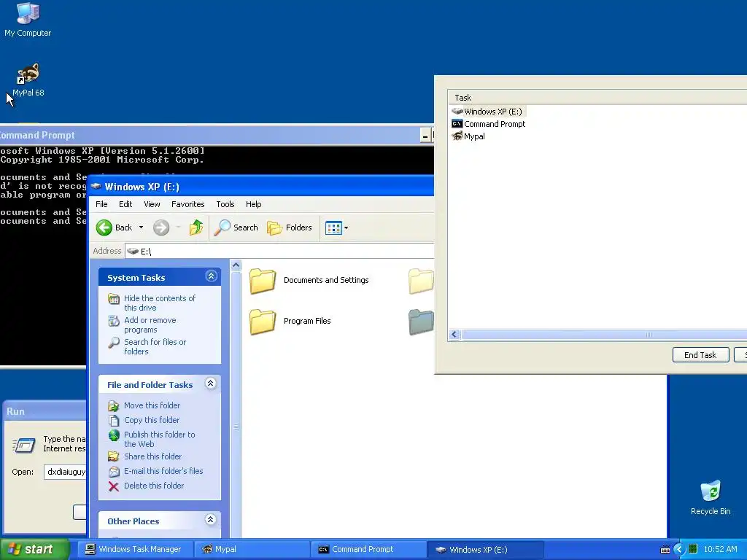The image size is (747, 560).
Task: Click the red X Delete folder icon
Action: pyautogui.click(x=113, y=486)
